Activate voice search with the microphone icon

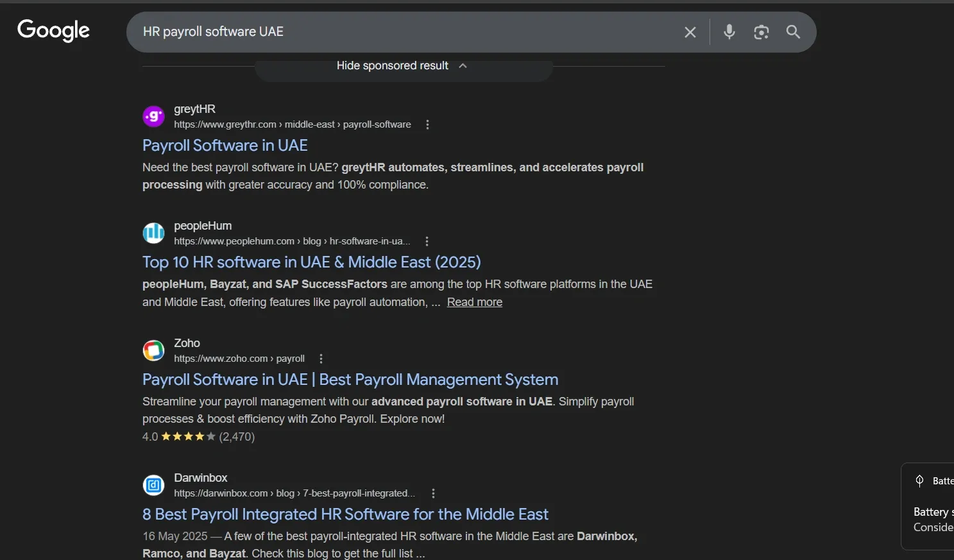click(729, 31)
